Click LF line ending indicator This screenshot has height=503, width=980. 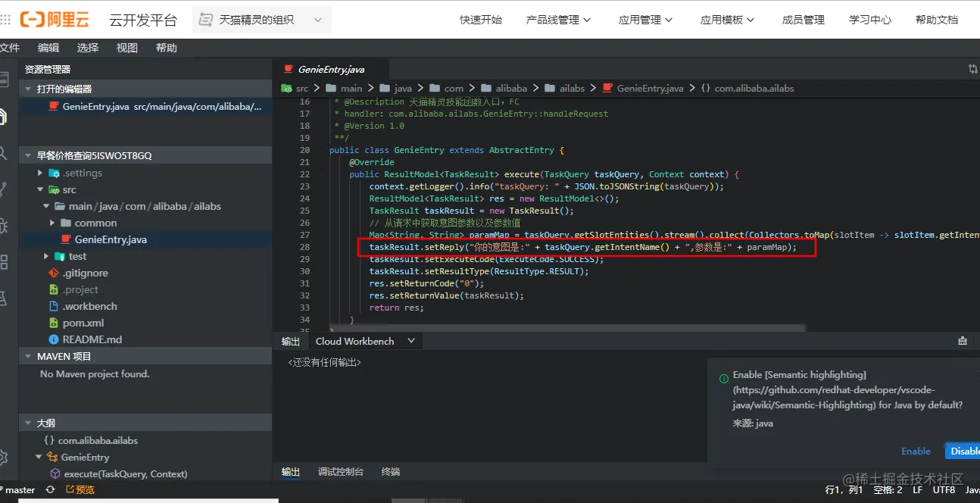(917, 490)
